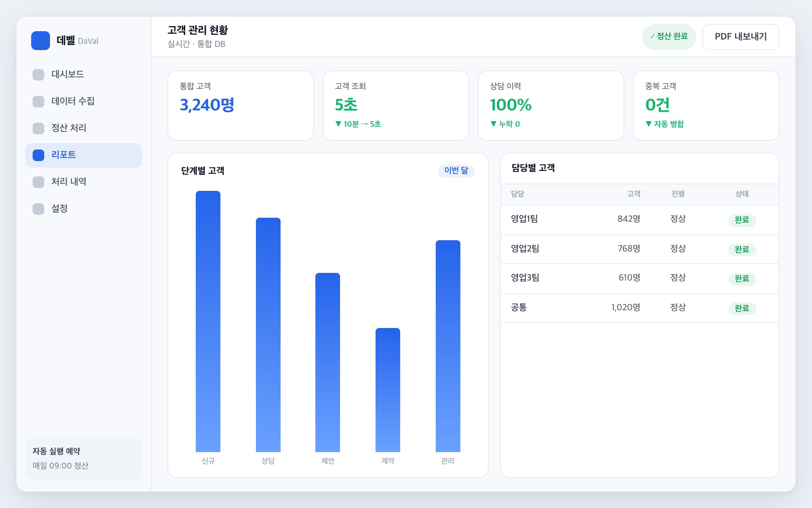Click 완료 badge for 영업1팀 row
The width and height of the screenshot is (812, 508).
tap(742, 220)
